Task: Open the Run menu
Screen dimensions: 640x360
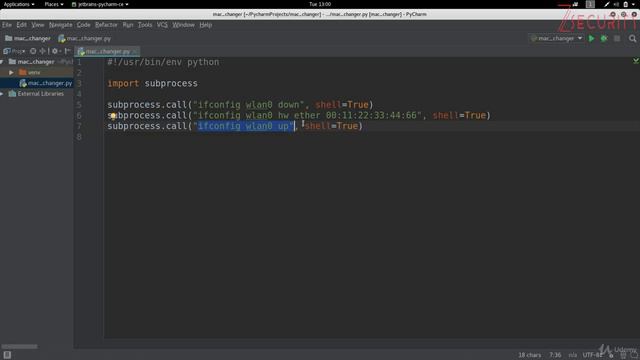Action: (x=128, y=25)
